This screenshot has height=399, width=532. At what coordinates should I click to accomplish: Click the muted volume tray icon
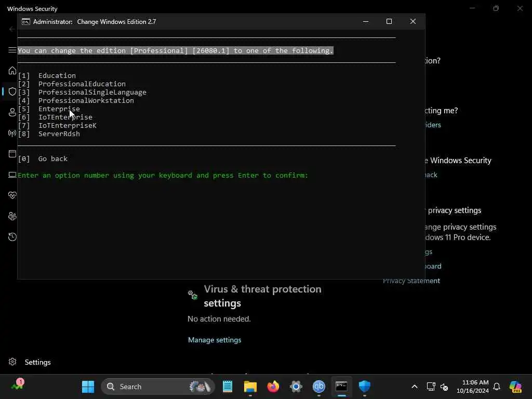pyautogui.click(x=444, y=387)
